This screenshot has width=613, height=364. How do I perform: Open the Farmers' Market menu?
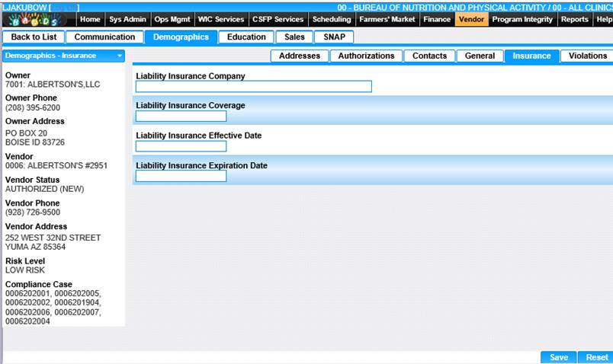387,19
